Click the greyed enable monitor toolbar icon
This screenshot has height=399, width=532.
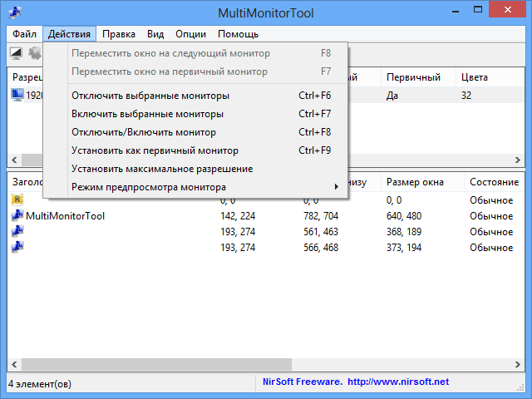[x=35, y=53]
